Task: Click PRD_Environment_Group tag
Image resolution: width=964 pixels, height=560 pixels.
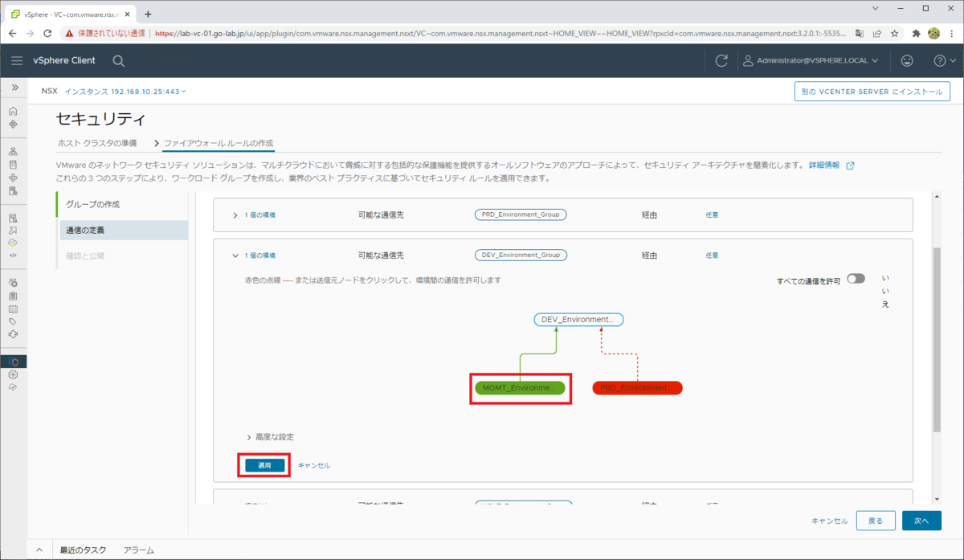Action: (521, 215)
